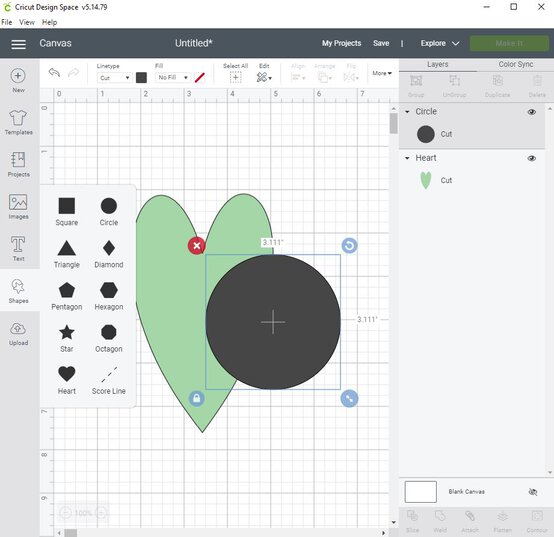554x537 pixels.
Task: Click Weld at the bottom panel
Action: (x=440, y=521)
